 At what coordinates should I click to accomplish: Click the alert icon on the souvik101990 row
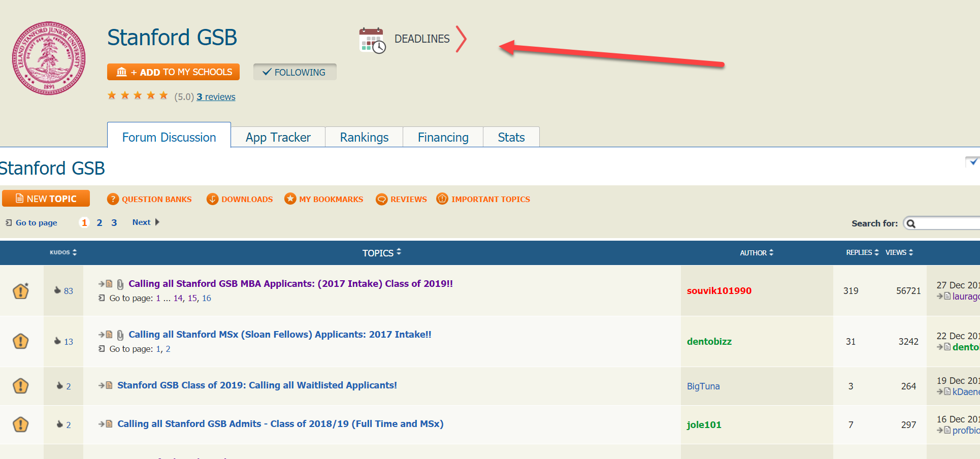[x=20, y=290]
